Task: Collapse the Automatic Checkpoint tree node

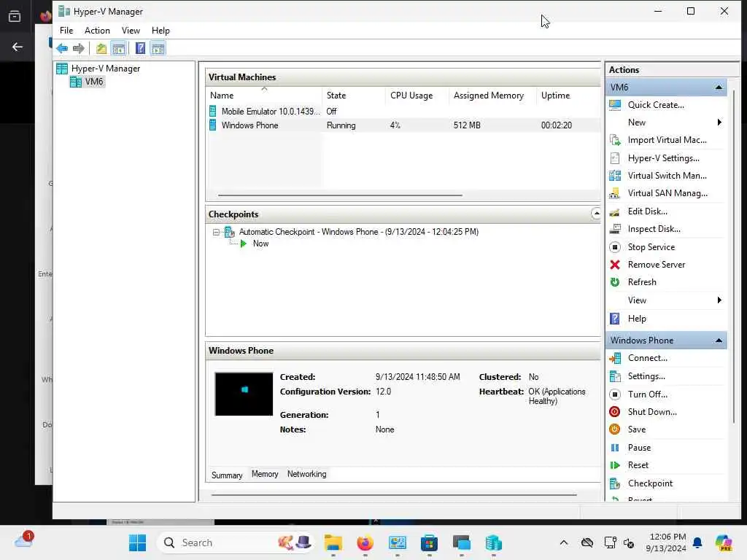Action: (x=216, y=233)
